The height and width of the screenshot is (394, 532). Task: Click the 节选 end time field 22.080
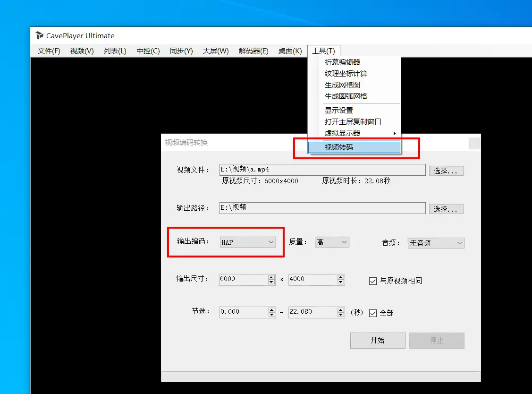(x=313, y=312)
